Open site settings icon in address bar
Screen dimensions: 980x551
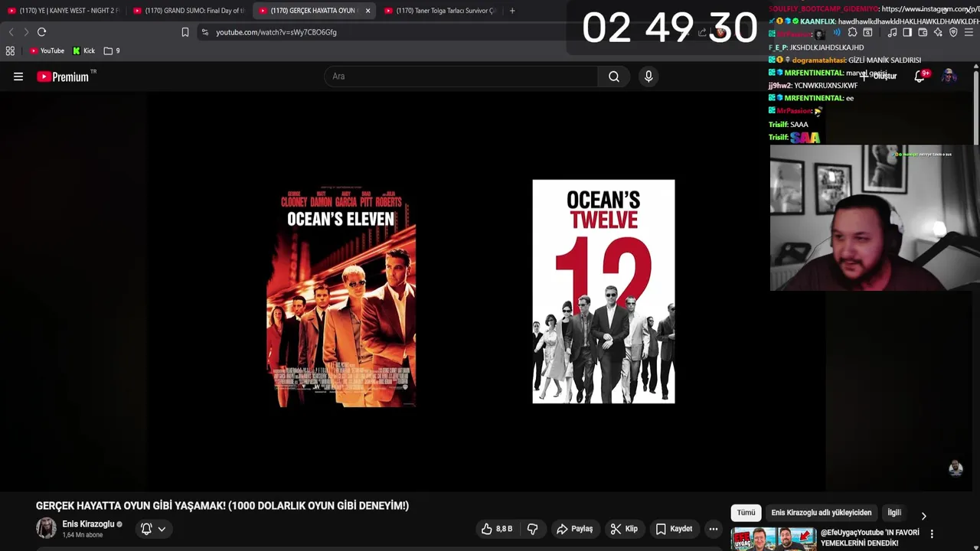point(204,32)
